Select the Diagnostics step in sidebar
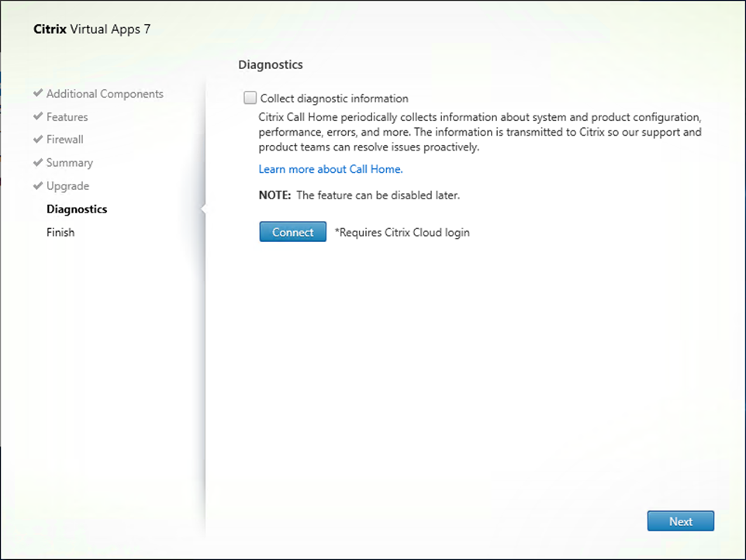 pos(77,209)
